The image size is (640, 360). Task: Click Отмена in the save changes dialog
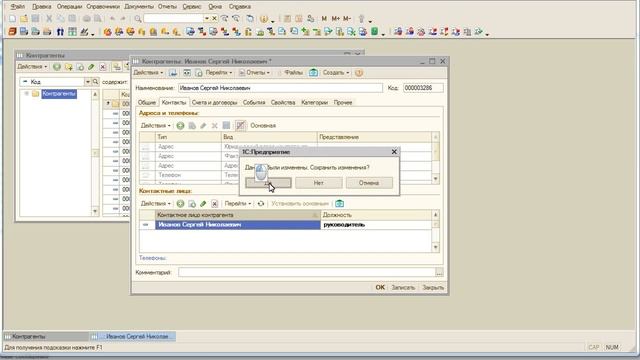tap(369, 183)
